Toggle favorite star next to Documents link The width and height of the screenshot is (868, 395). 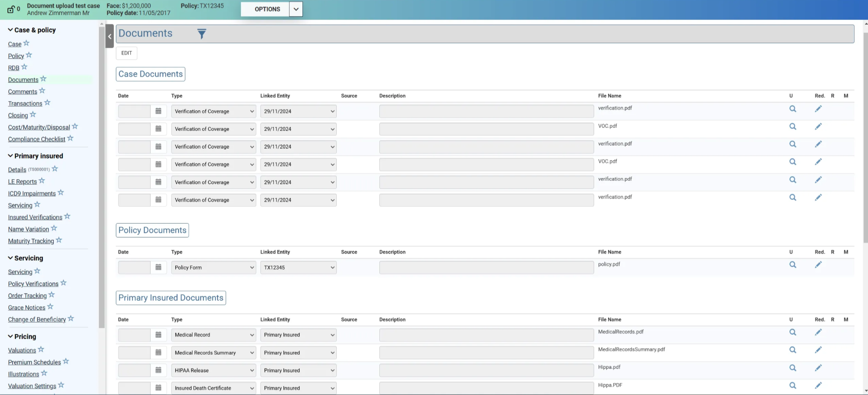coord(43,79)
